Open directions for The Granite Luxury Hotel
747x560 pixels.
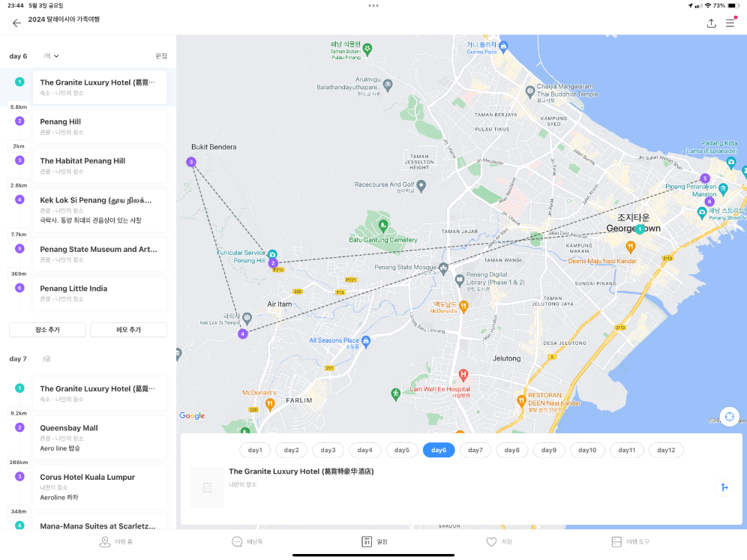(x=724, y=487)
